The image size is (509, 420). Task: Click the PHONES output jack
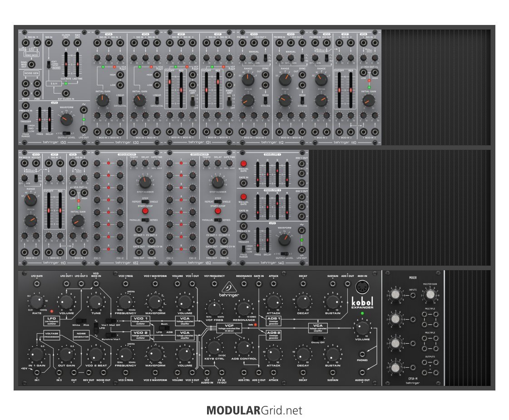pyautogui.click(x=362, y=354)
